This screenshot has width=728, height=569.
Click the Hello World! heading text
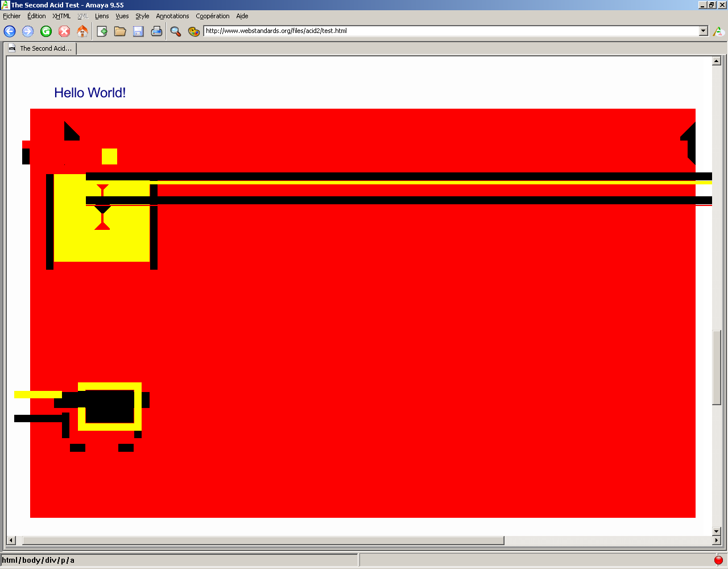pos(90,93)
